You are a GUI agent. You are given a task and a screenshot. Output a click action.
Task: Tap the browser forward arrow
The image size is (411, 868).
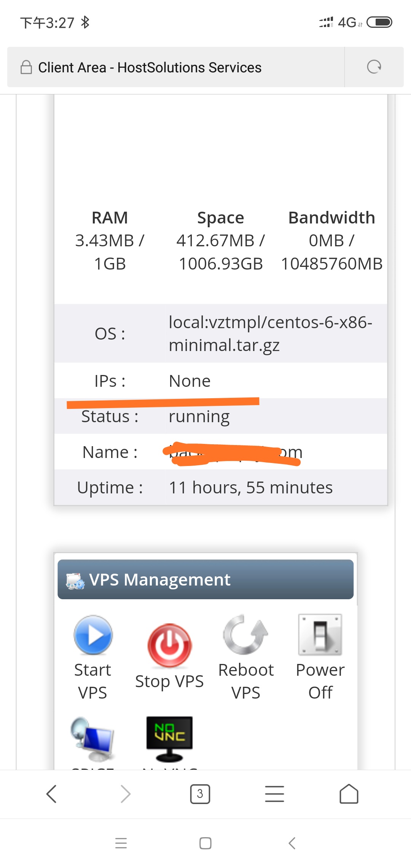point(125,794)
